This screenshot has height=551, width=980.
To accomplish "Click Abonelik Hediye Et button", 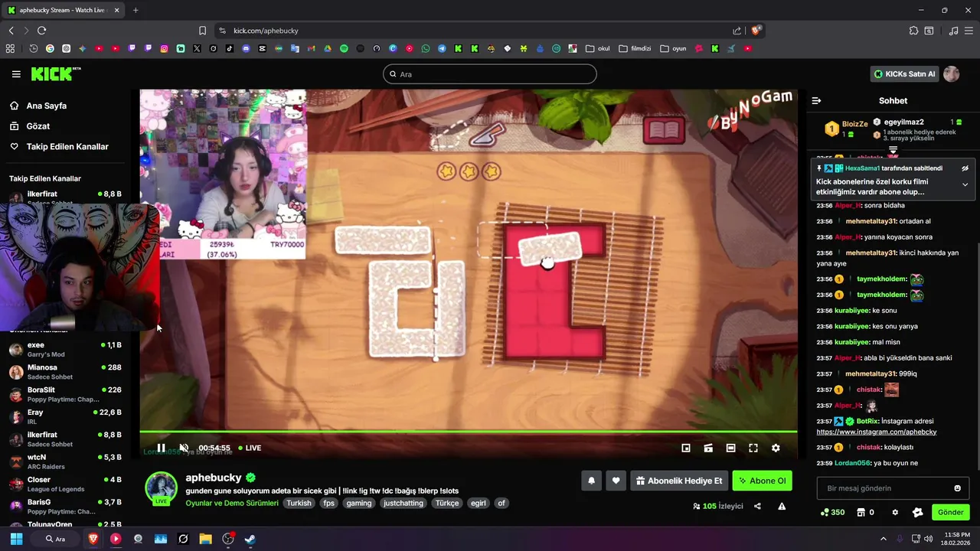I will click(x=678, y=481).
